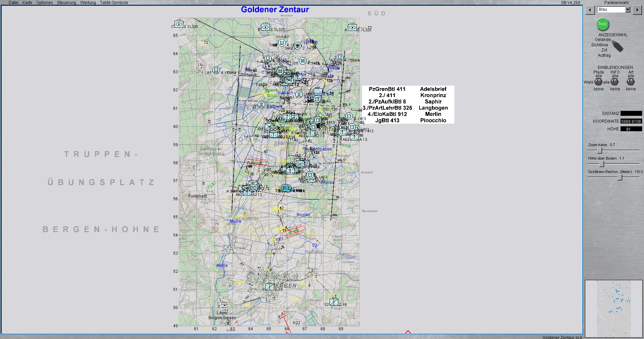
Task: Click the Zoom Karte slider handle
Action: point(599,151)
